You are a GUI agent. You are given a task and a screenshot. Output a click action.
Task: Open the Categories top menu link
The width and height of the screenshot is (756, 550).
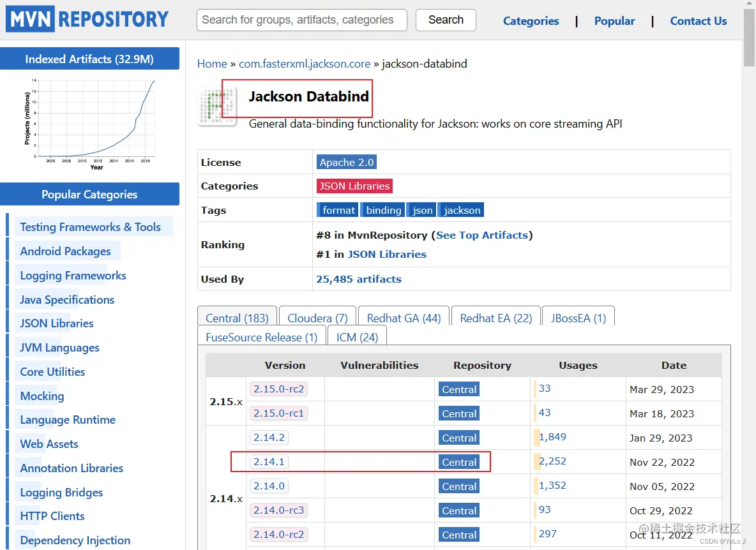(x=531, y=21)
